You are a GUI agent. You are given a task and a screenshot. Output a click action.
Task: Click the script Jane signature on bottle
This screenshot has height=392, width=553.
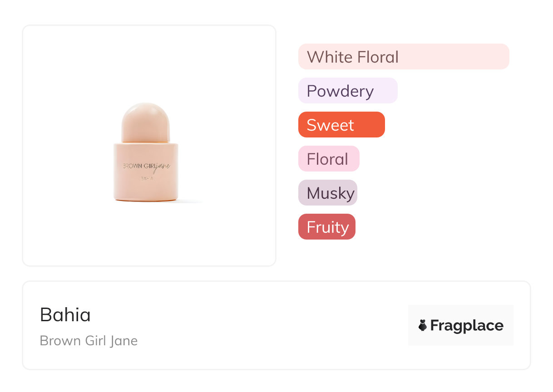pos(163,167)
